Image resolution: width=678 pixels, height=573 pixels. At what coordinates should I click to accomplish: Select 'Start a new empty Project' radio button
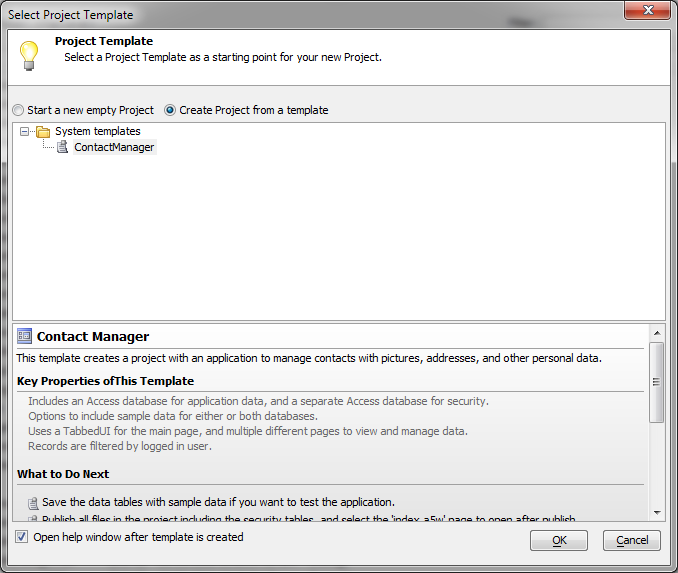(x=18, y=110)
